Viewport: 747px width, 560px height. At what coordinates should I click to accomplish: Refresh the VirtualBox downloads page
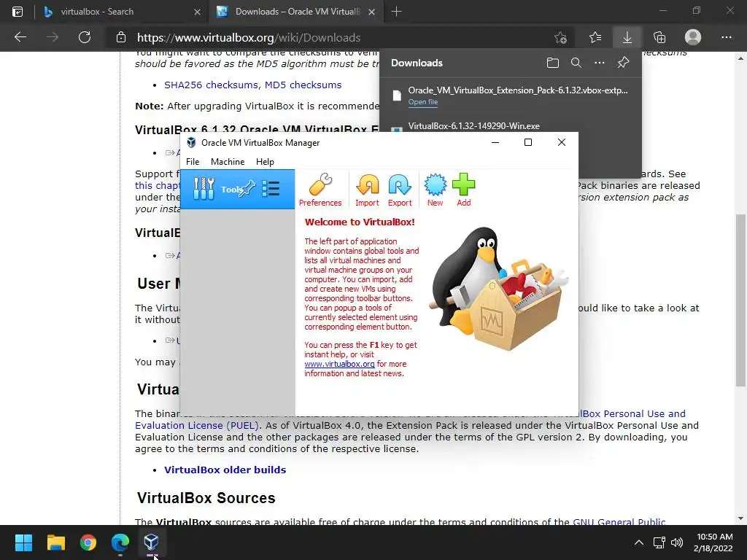(85, 37)
